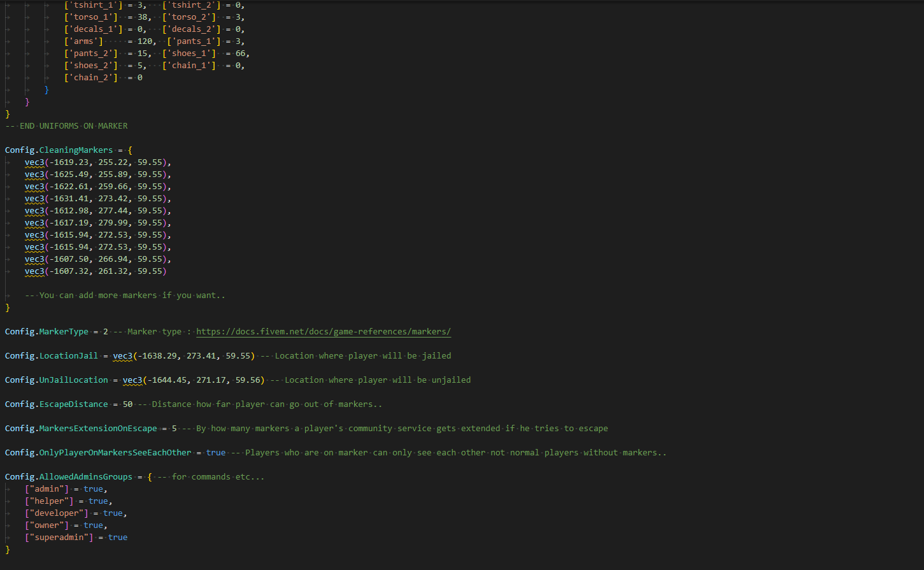Click Config.OnlyPlayerOnMarkersSeeEachOther identifier
The height and width of the screenshot is (570, 924).
(98, 453)
